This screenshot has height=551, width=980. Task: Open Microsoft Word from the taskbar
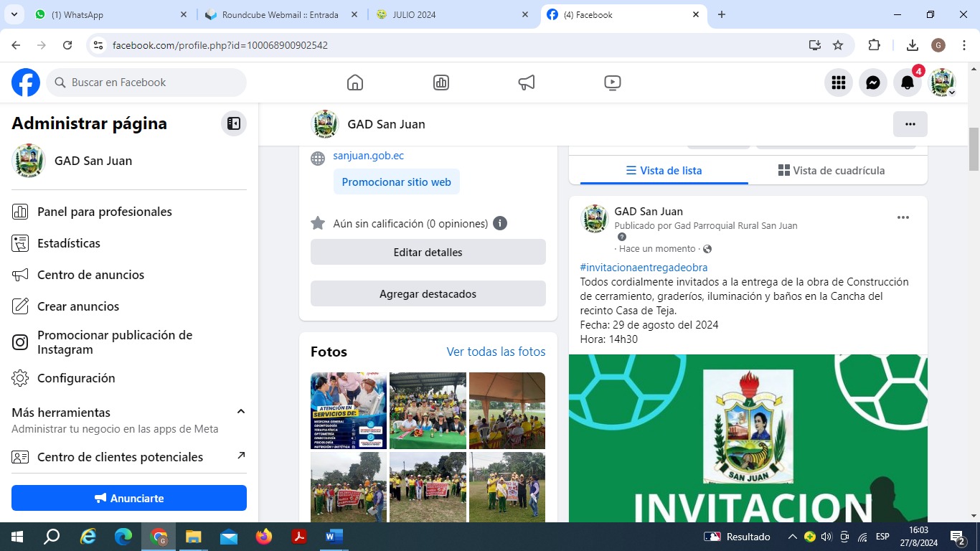pos(334,537)
